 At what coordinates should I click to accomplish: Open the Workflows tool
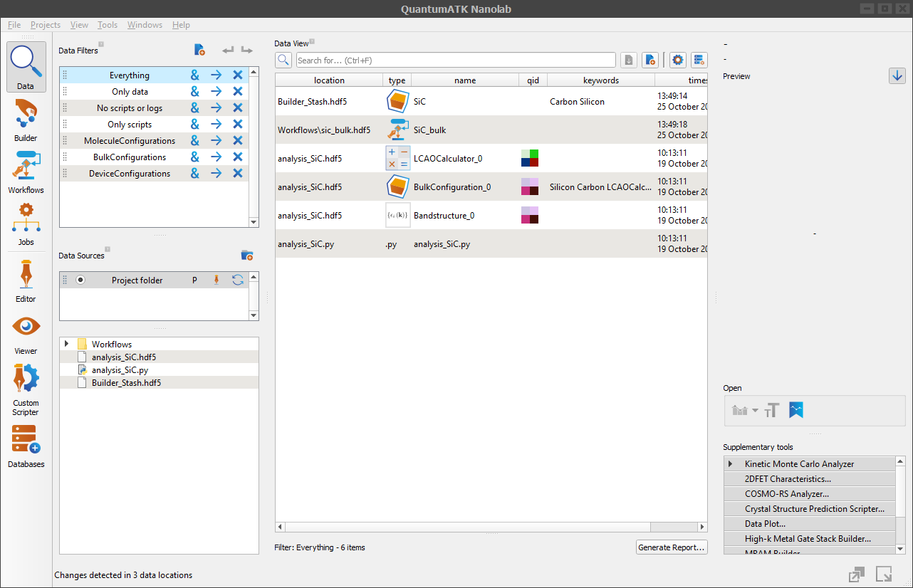[x=26, y=172]
